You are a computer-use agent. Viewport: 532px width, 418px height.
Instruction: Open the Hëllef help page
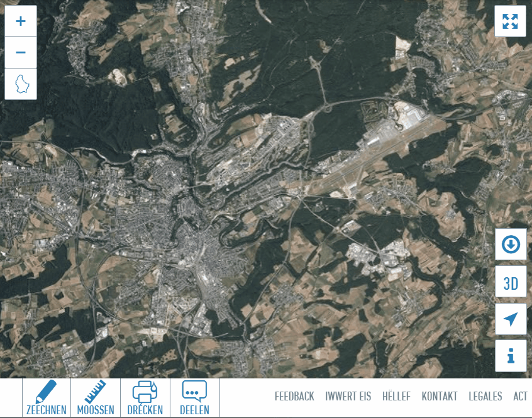click(x=396, y=397)
